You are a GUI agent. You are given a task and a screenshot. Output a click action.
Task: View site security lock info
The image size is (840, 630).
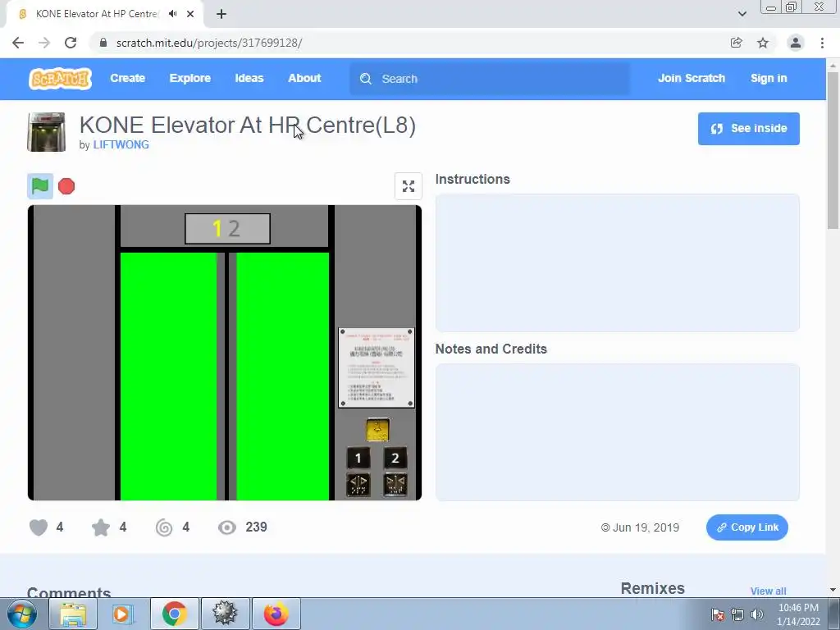(x=103, y=43)
